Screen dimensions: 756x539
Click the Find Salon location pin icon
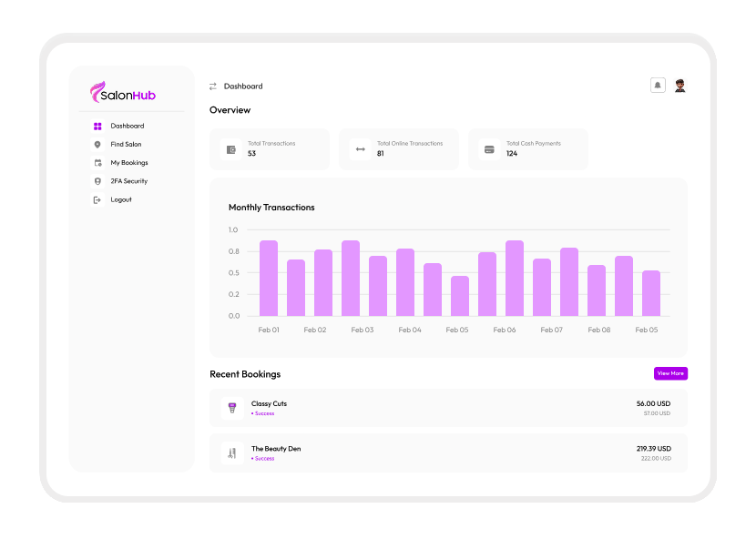pyautogui.click(x=97, y=145)
